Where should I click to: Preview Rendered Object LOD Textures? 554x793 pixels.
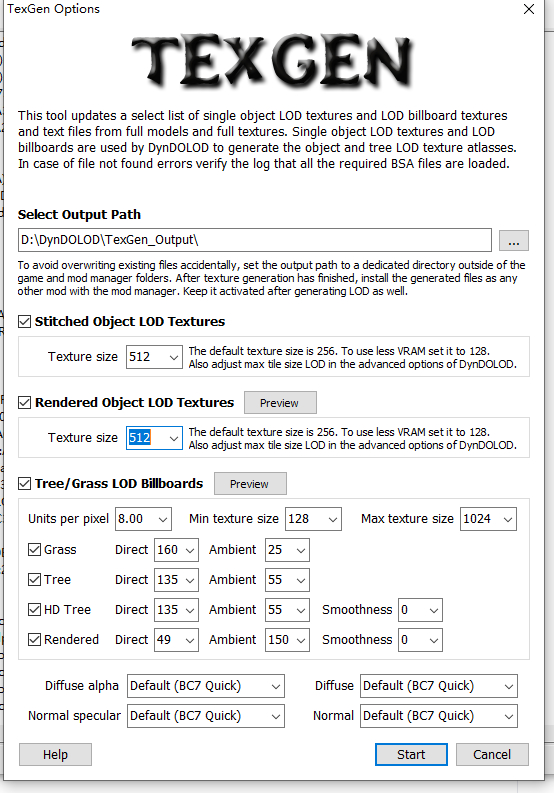click(280, 403)
